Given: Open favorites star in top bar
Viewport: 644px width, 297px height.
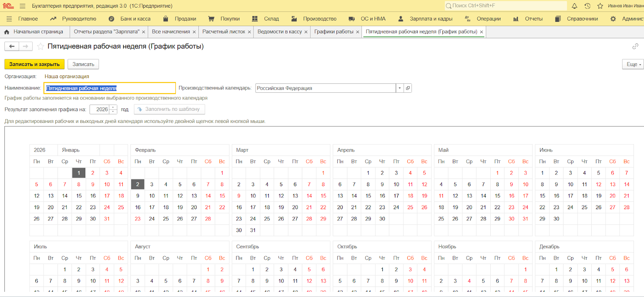Looking at the screenshot, I should 600,6.
